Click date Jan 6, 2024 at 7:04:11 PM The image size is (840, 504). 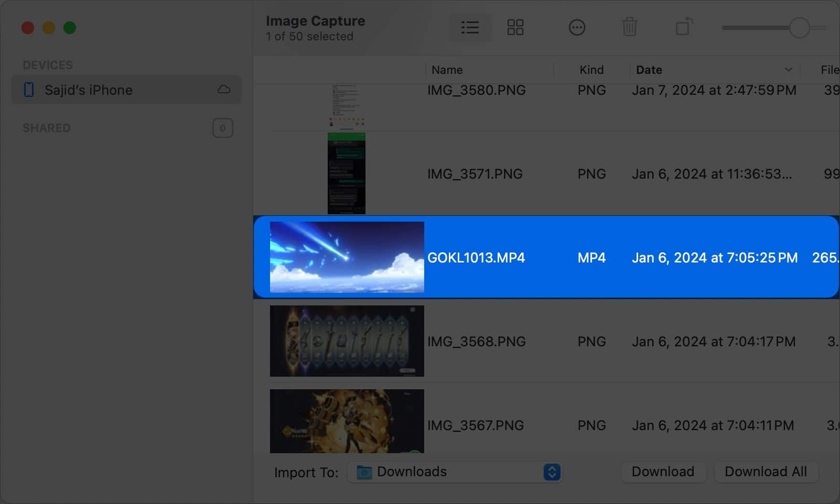[x=713, y=425]
